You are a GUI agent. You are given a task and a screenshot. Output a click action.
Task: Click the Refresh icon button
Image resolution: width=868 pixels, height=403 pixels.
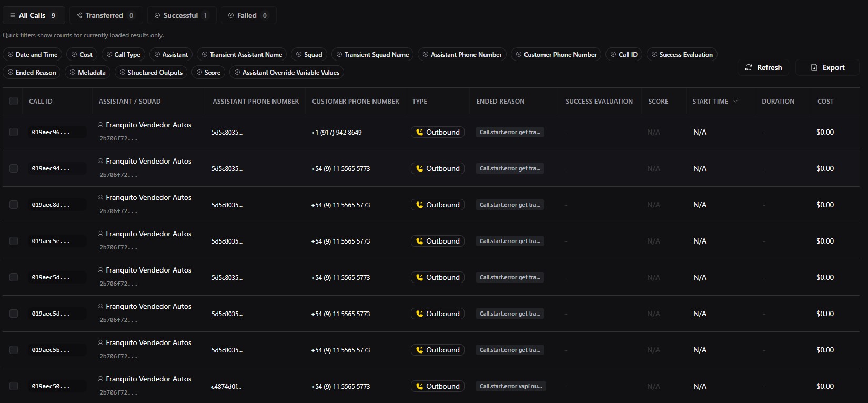[x=749, y=67]
